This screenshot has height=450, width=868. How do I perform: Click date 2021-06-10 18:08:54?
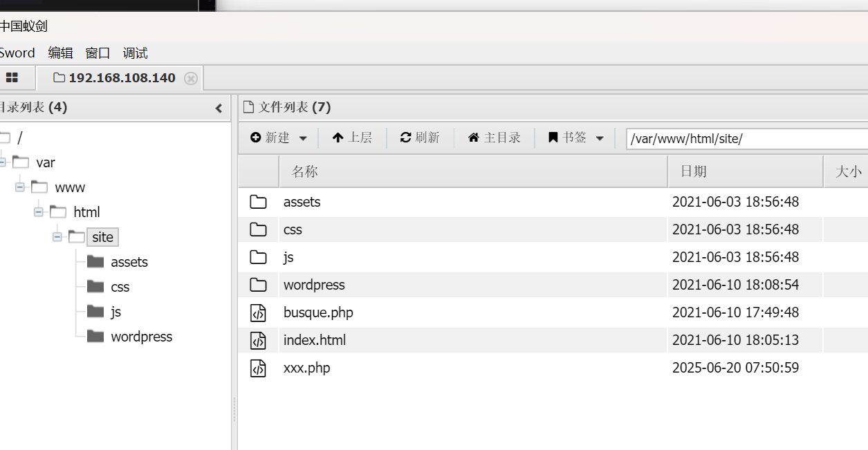coord(736,285)
